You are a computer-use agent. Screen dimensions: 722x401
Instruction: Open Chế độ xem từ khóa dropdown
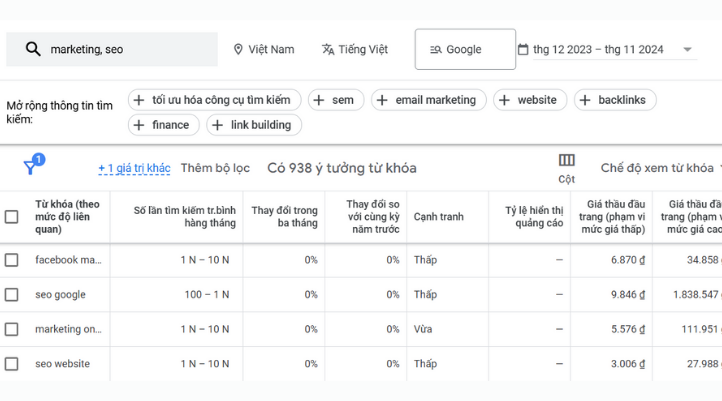(x=661, y=168)
